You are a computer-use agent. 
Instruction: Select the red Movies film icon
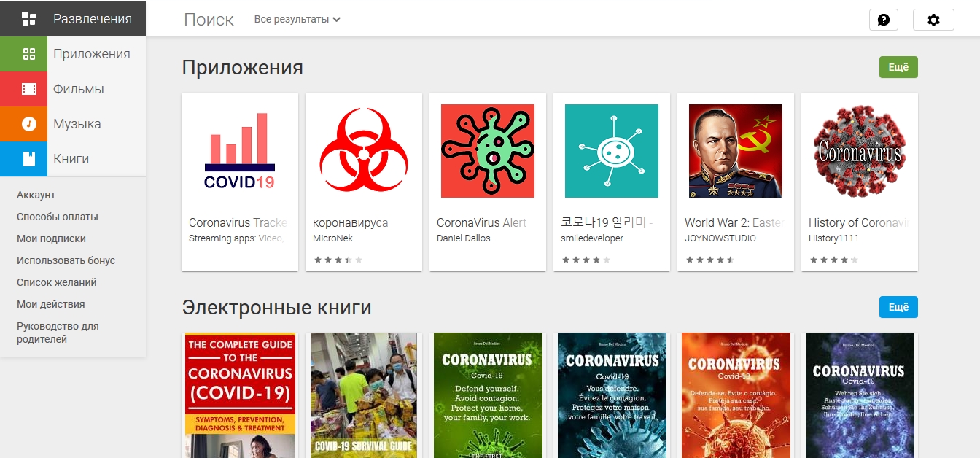coord(29,89)
